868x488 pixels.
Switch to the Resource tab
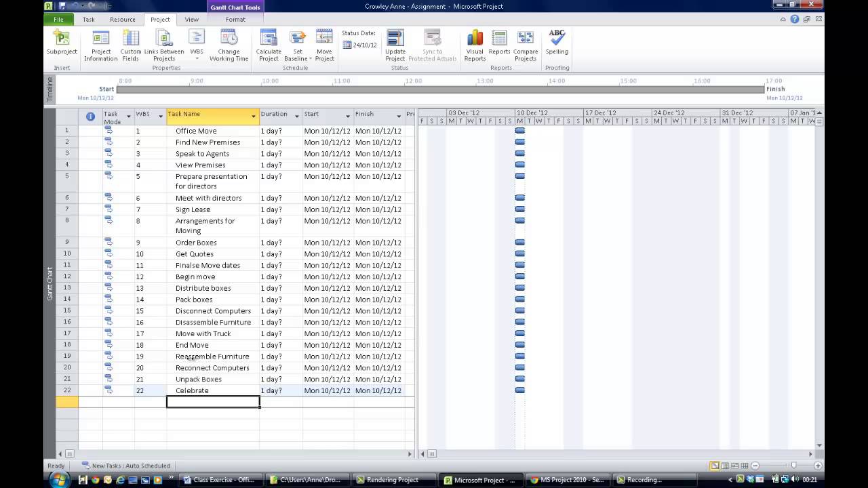click(x=123, y=20)
